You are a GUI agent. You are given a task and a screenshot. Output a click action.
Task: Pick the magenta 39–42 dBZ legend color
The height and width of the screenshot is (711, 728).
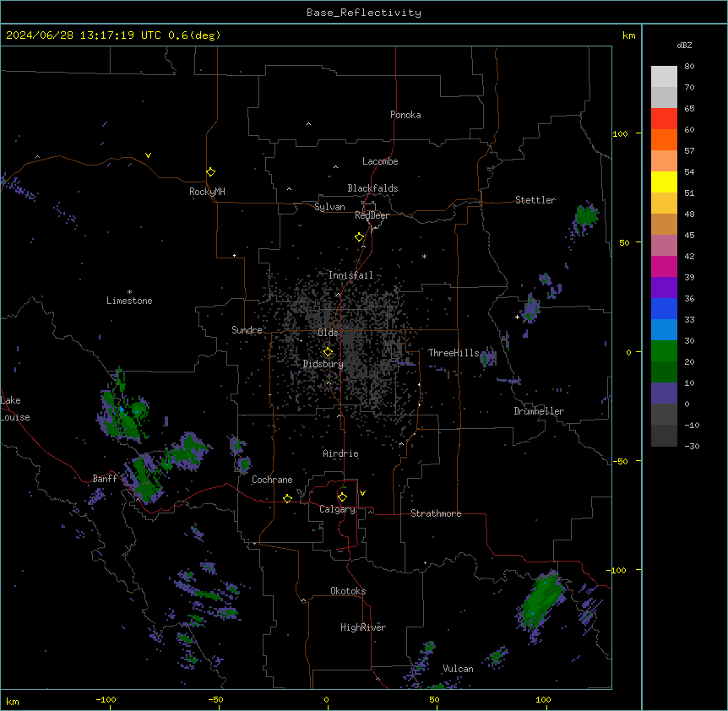tap(664, 266)
